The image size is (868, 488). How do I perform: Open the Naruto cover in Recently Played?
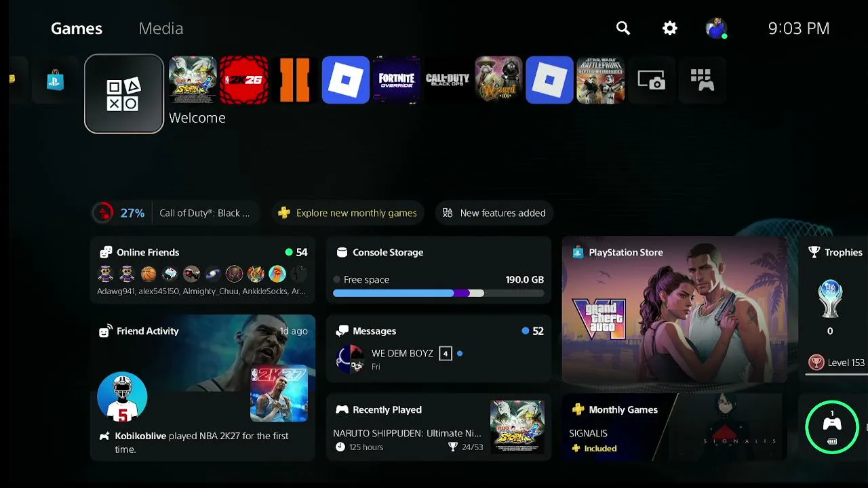pos(517,426)
